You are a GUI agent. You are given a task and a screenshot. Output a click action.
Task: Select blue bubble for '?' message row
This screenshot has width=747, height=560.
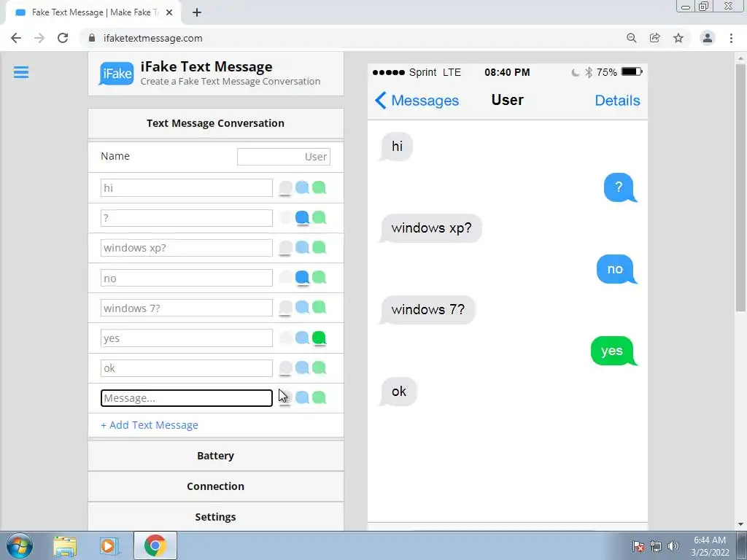(x=302, y=217)
